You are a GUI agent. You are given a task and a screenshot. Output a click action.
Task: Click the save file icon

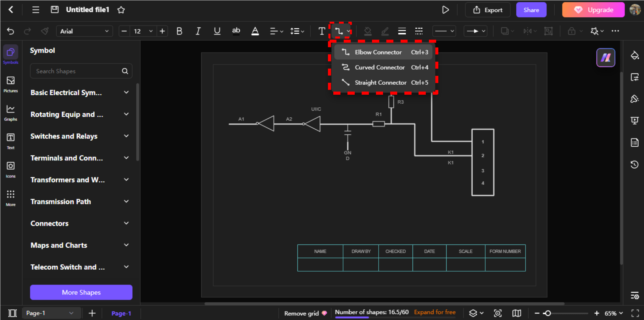[55, 9]
